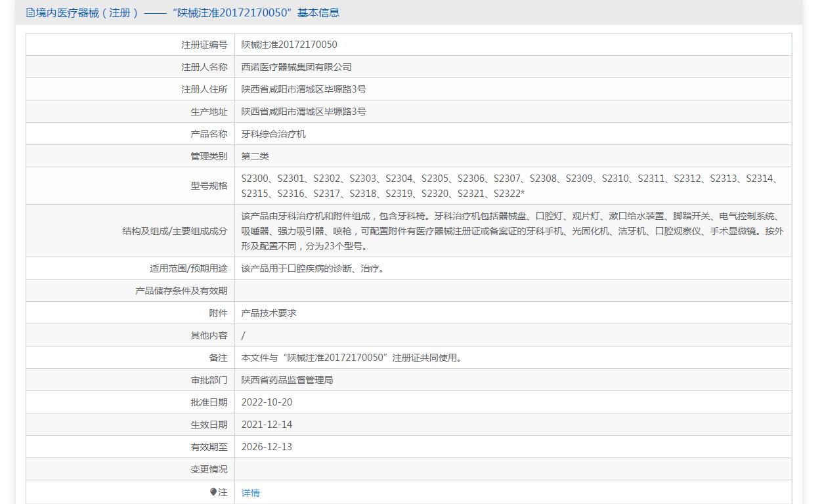Click the 结构及组成/主要组成成分 label

pos(175,231)
